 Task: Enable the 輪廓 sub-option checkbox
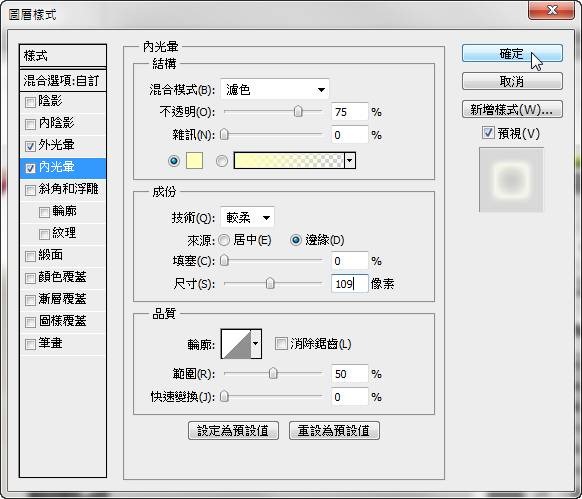44,212
